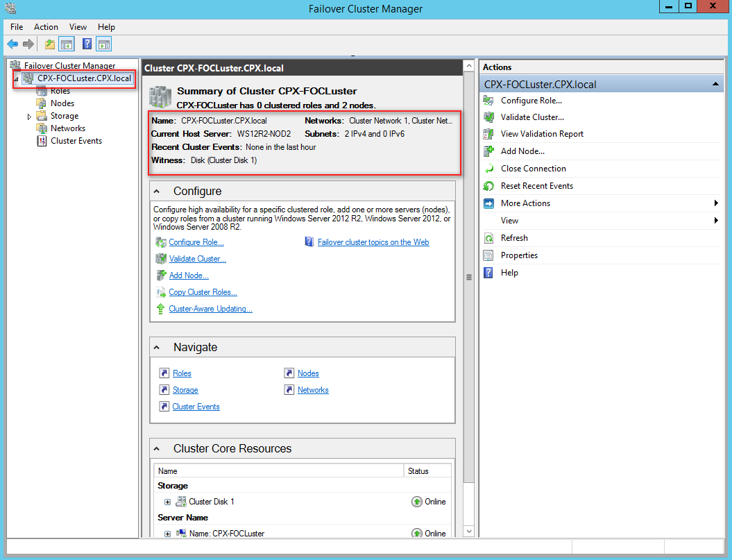This screenshot has height=560, width=732.
Task: Click the Up One Level folder icon
Action: 49,44
